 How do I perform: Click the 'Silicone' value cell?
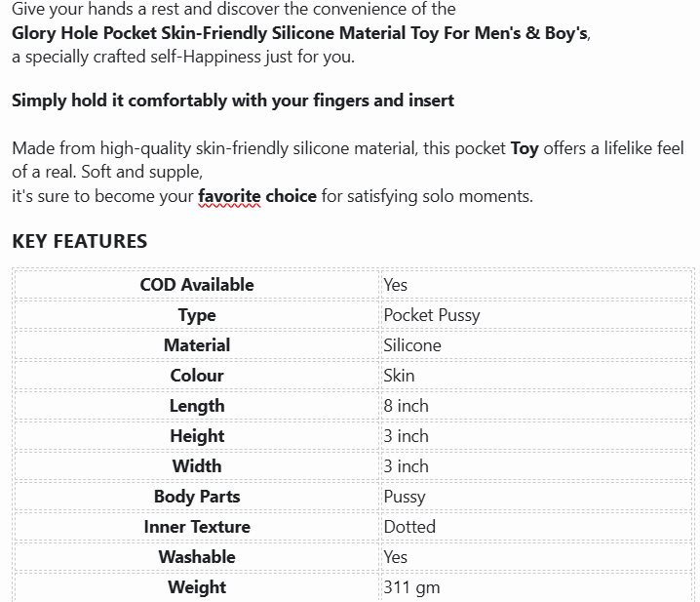(537, 345)
